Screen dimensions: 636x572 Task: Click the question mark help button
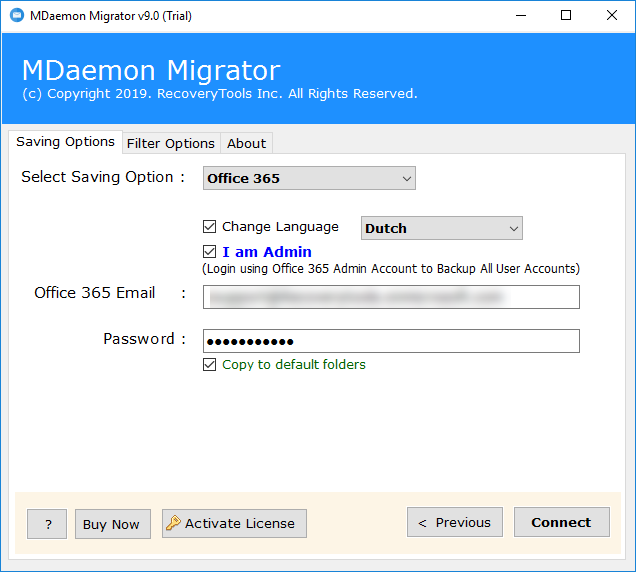47,524
